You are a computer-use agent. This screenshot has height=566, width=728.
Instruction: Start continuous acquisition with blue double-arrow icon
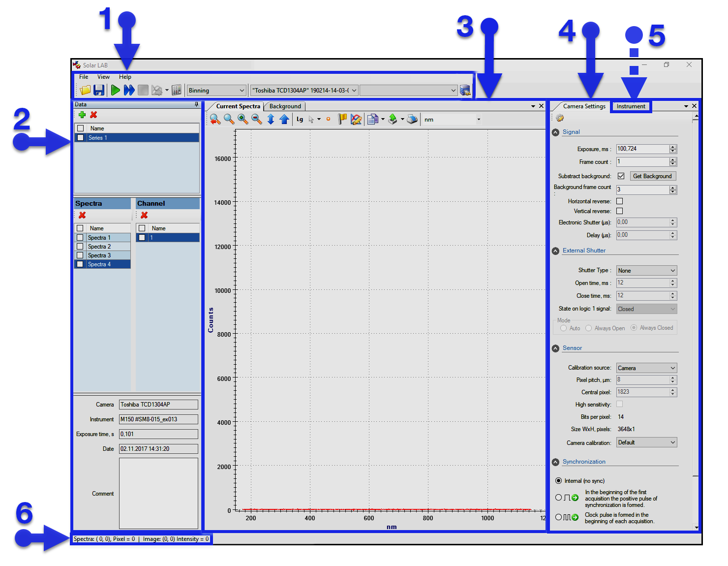129,90
